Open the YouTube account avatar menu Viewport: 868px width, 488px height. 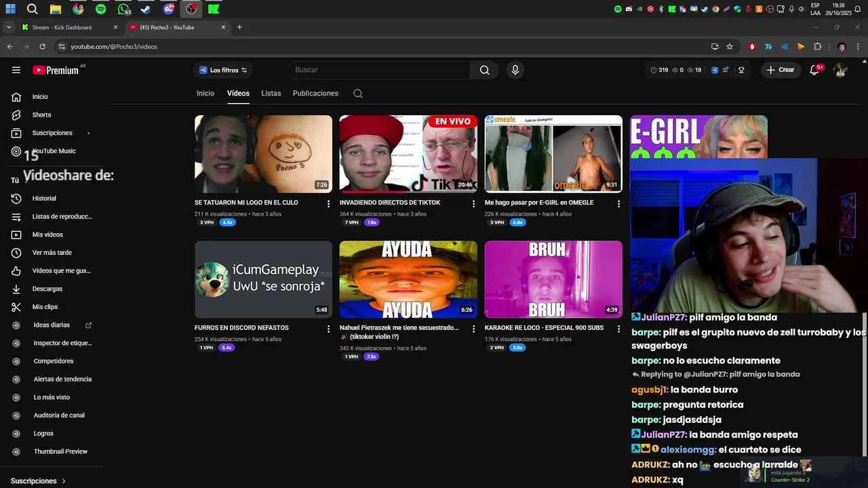tap(840, 70)
